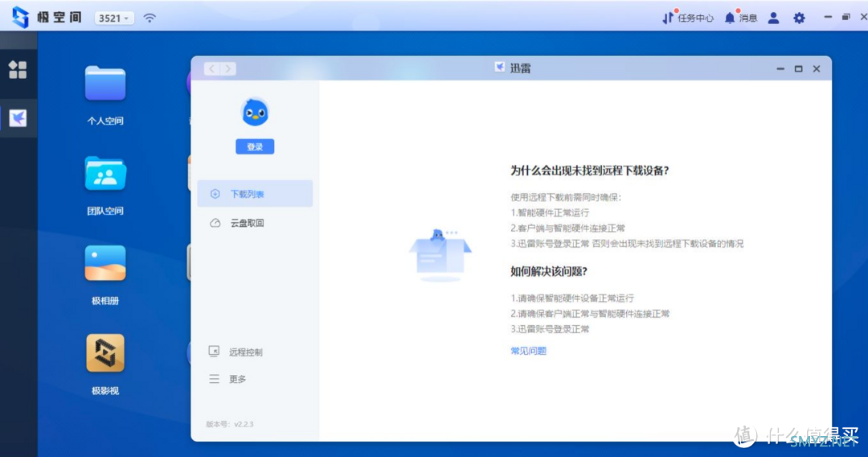This screenshot has height=457, width=868.
Task: Open the user account icon
Action: pos(773,18)
